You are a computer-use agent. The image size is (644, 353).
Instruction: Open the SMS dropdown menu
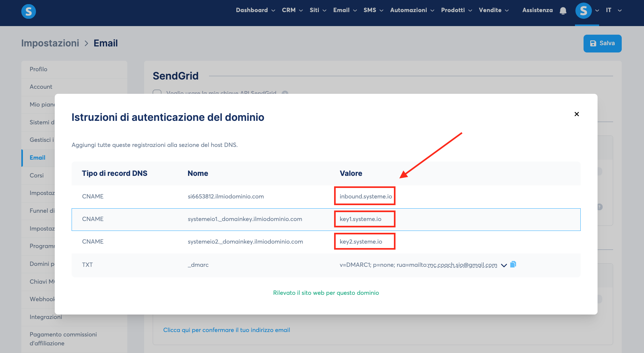pos(373,10)
